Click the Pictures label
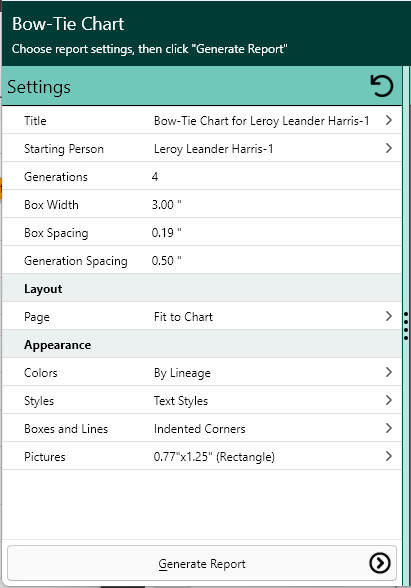Viewport: 411px width, 588px height. [x=45, y=456]
